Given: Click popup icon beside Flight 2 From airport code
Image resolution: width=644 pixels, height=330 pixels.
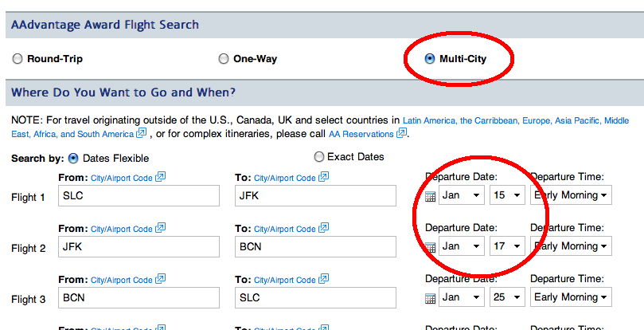Looking at the screenshot, I should [x=160, y=228].
